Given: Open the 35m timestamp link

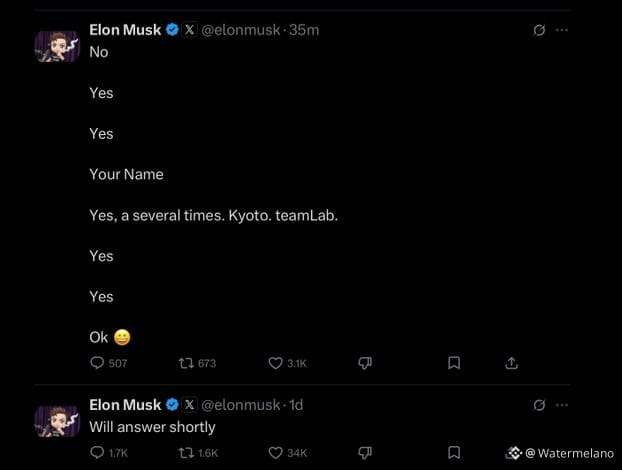Looking at the screenshot, I should pyautogui.click(x=304, y=30).
